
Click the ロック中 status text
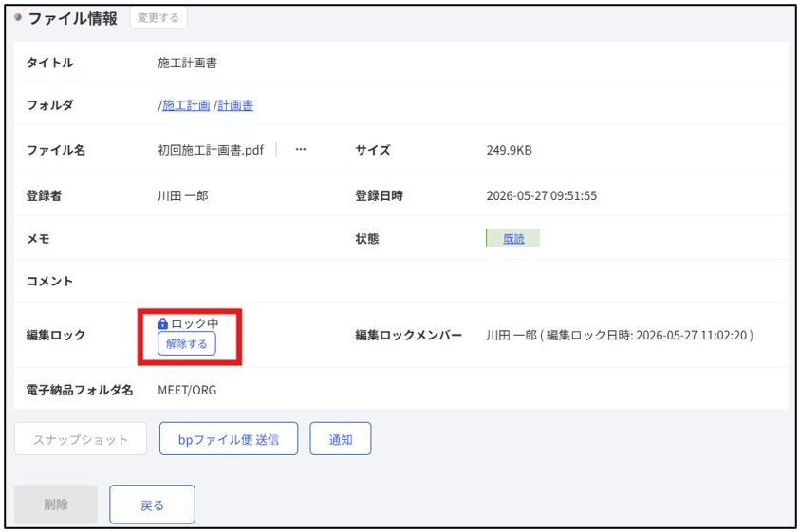pos(195,323)
